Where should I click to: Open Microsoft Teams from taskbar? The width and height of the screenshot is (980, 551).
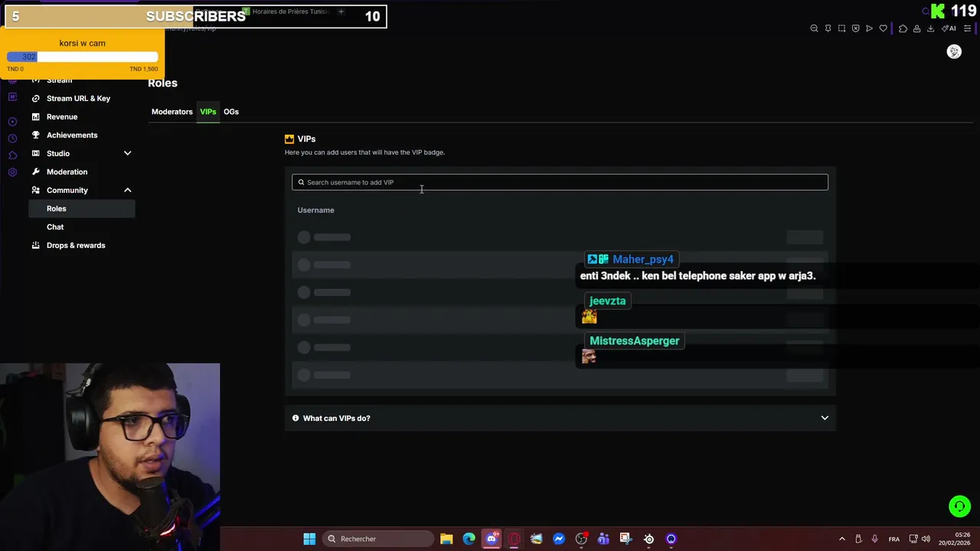coord(603,539)
